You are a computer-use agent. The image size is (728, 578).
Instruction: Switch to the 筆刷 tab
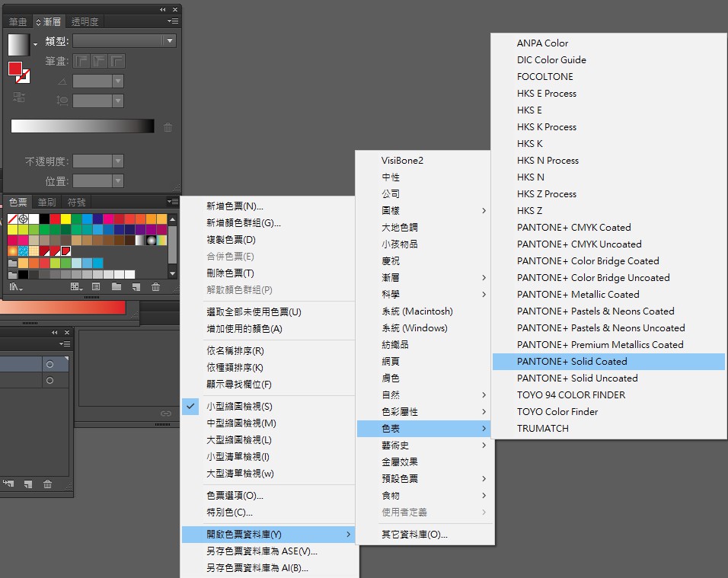coord(47,202)
